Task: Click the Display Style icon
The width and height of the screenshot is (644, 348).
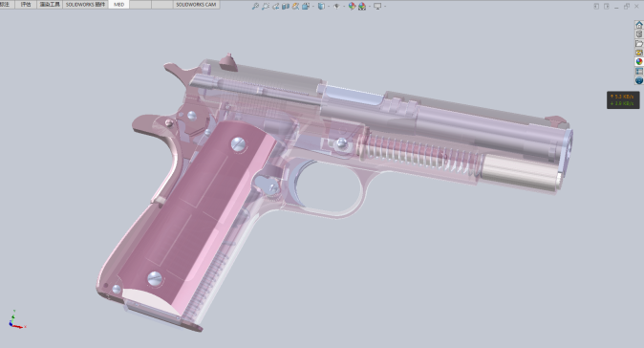Action: 322,6
